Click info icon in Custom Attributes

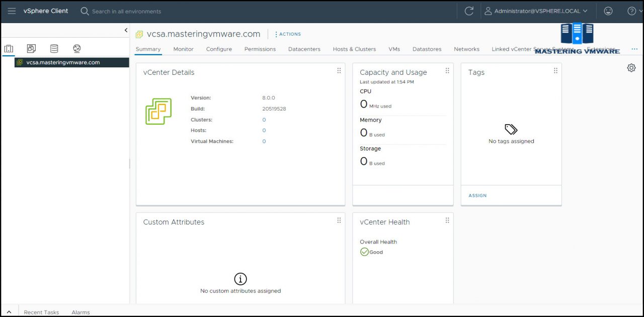[240, 279]
